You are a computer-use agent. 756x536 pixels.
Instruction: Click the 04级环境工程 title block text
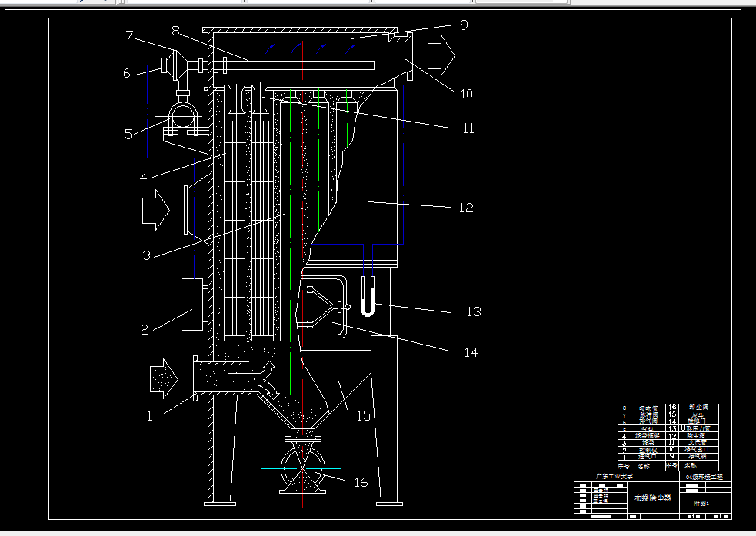pyautogui.click(x=704, y=478)
